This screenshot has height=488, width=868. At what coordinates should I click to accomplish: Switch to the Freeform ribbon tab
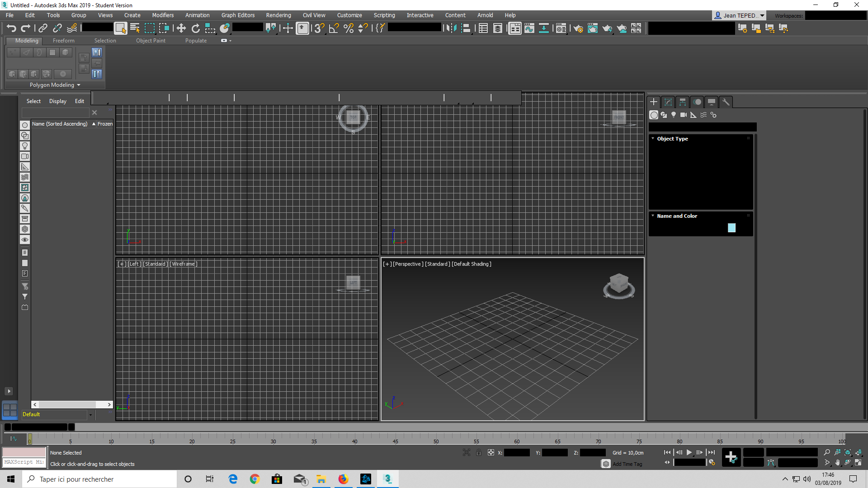coord(63,41)
